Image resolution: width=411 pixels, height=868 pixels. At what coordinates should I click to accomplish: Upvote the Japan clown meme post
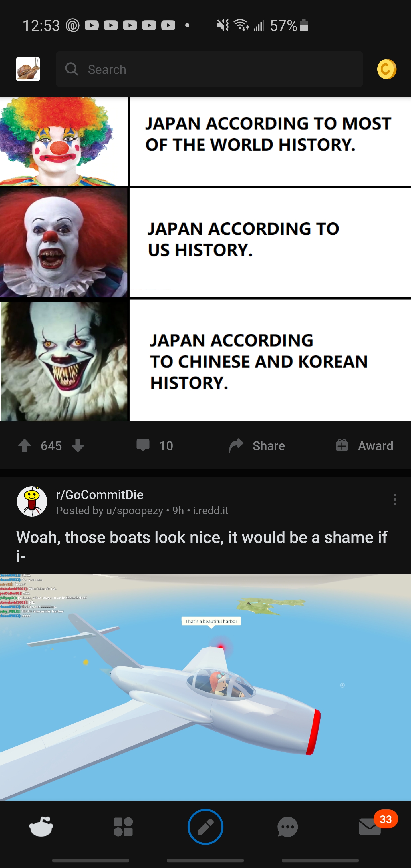tap(24, 445)
